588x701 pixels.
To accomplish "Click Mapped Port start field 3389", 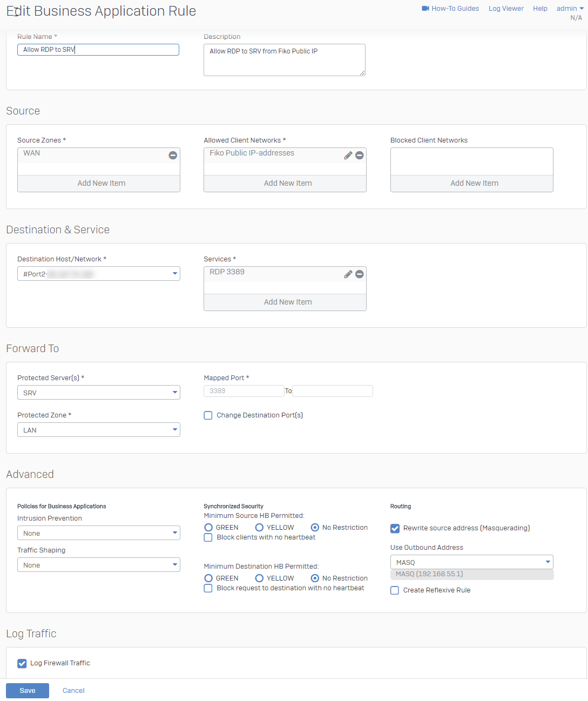I will coord(244,391).
